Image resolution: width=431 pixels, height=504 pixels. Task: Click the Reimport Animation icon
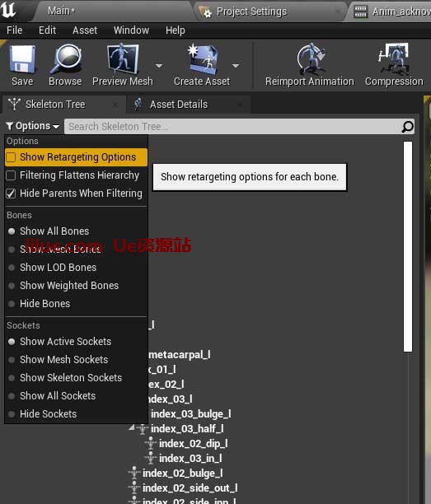[x=310, y=58]
